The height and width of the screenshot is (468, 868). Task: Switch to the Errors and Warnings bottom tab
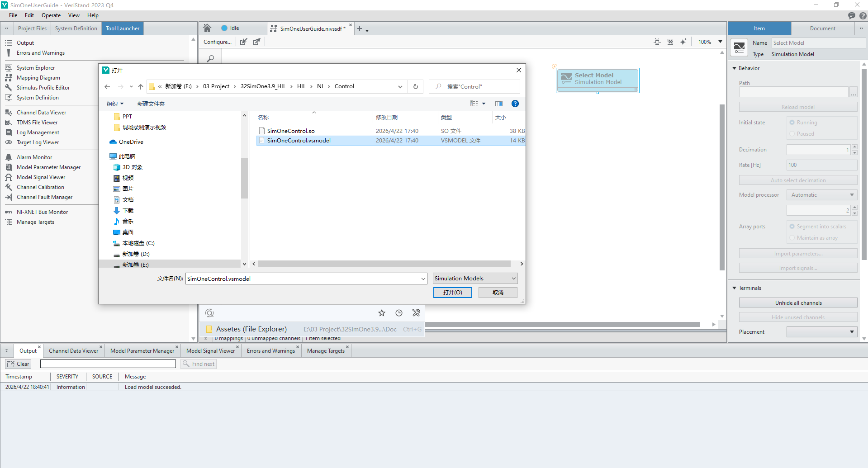(x=270, y=351)
